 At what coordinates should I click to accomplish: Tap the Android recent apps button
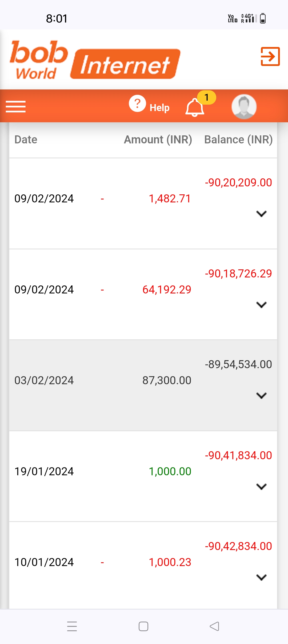click(x=72, y=626)
